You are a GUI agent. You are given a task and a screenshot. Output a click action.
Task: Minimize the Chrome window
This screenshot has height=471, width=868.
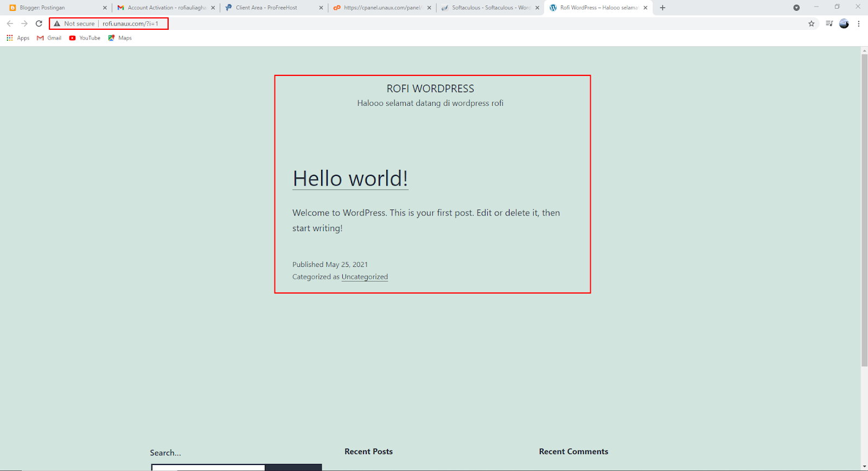click(816, 7)
